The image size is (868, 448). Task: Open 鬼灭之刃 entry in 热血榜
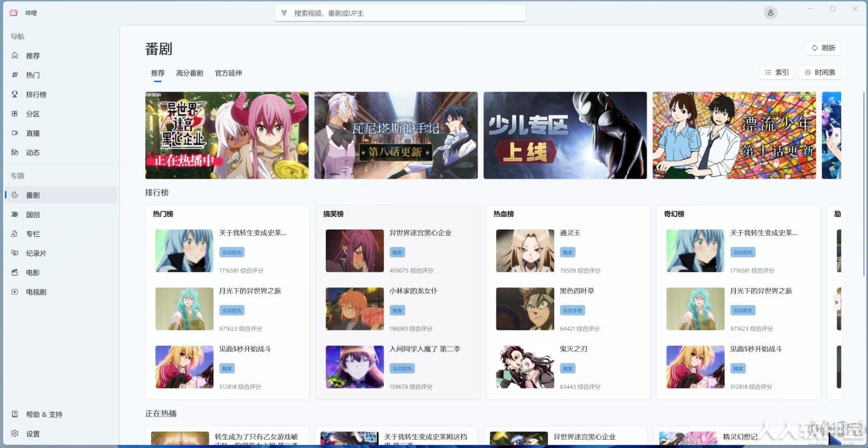click(x=568, y=367)
